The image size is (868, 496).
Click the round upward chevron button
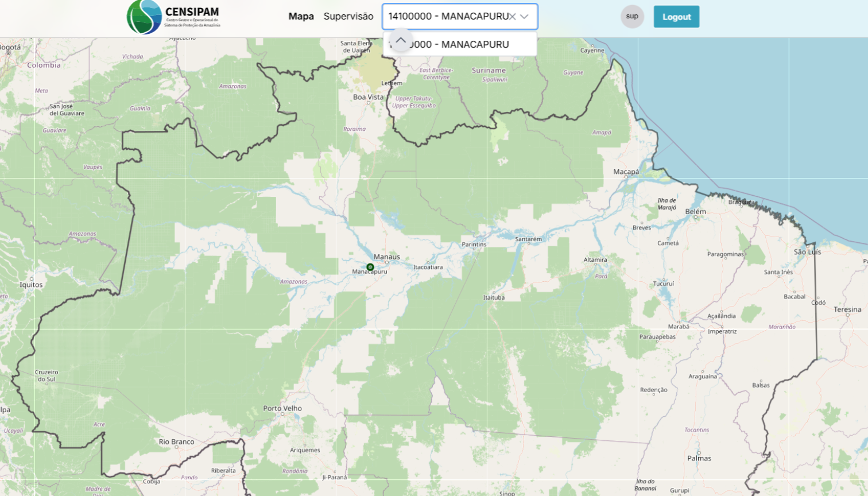pos(401,41)
